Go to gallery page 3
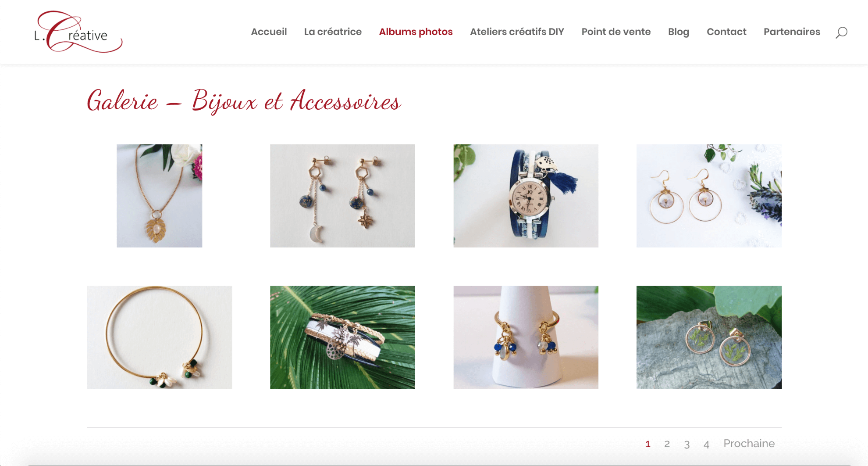The image size is (868, 466). (687, 444)
